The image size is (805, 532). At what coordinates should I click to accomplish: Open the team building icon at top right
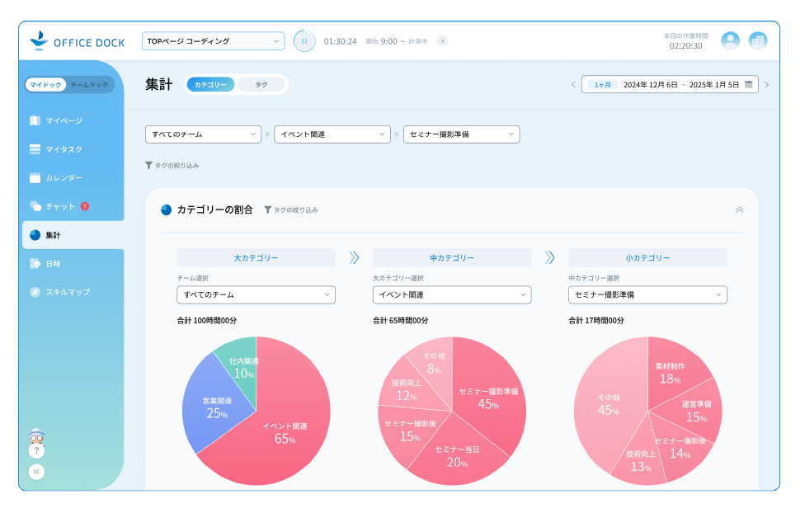[x=757, y=40]
